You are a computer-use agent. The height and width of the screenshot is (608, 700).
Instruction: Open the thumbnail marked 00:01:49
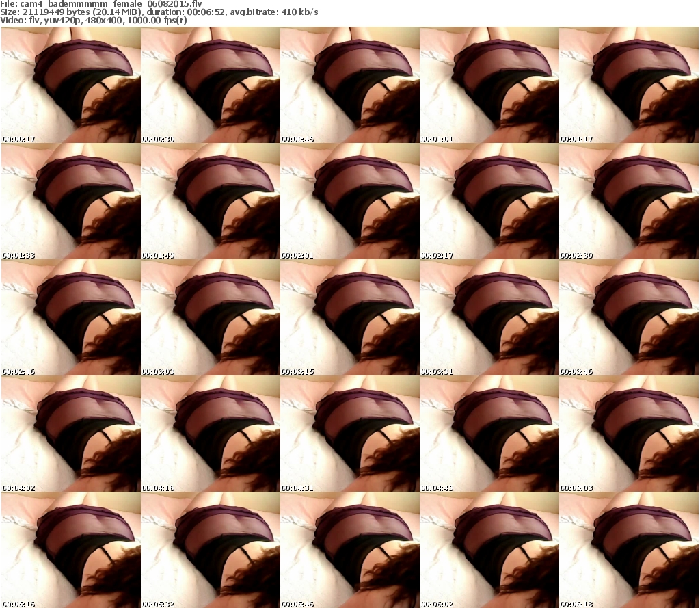(x=211, y=201)
